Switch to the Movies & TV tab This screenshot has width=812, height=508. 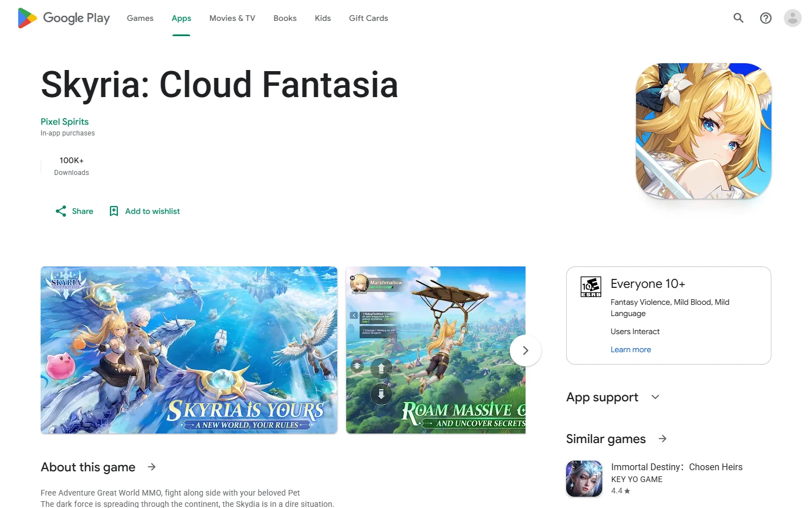coord(232,18)
